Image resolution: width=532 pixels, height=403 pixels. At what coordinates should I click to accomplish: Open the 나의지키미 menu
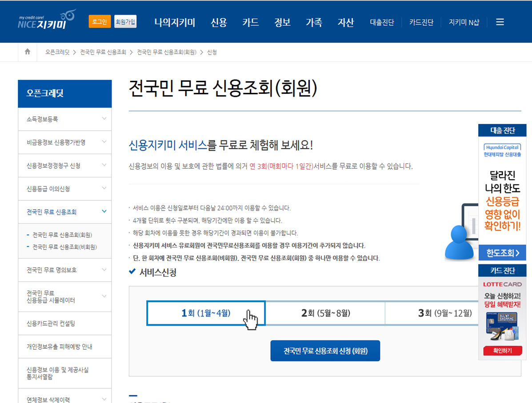[x=175, y=22]
